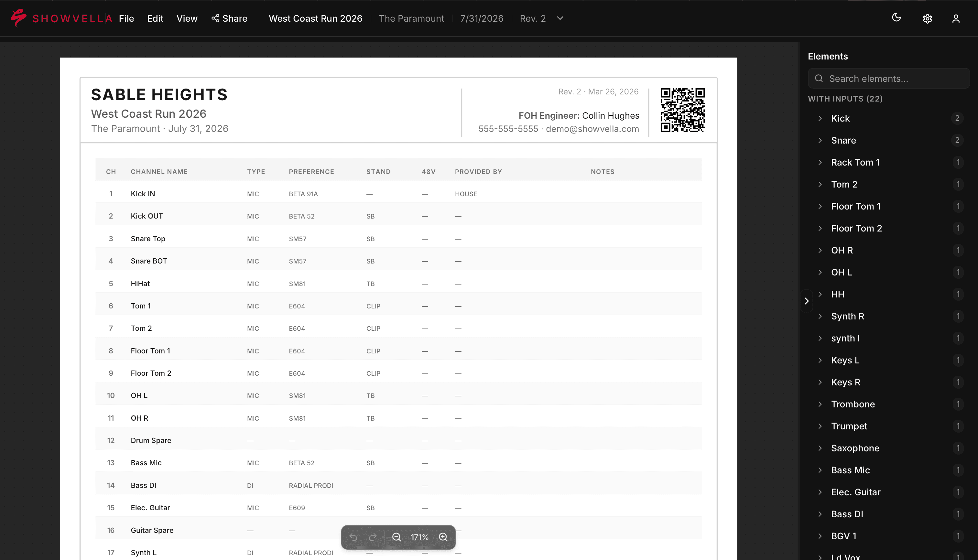Viewport: 978px width, 560px height.
Task: Undo using the undo arrow icon
Action: (x=353, y=537)
